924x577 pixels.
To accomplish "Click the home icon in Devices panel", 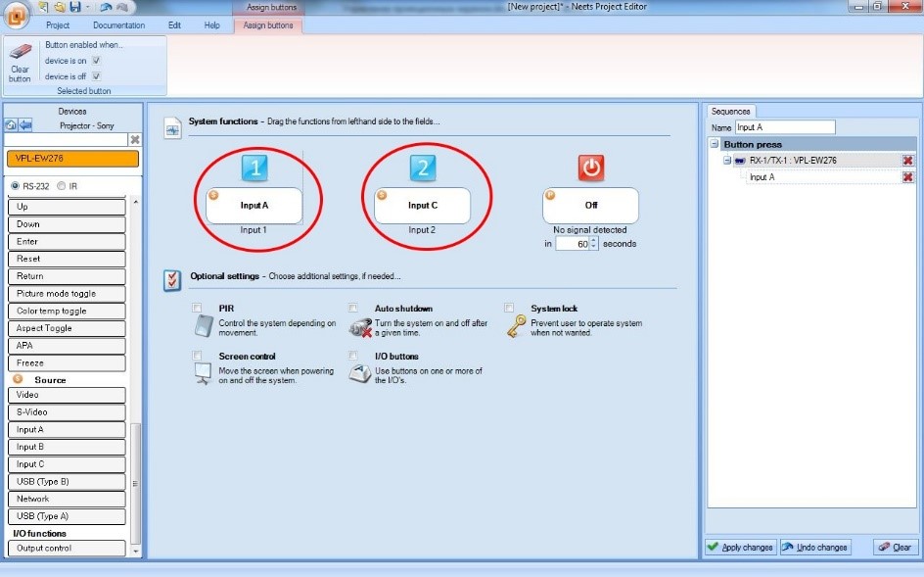I will pos(11,125).
